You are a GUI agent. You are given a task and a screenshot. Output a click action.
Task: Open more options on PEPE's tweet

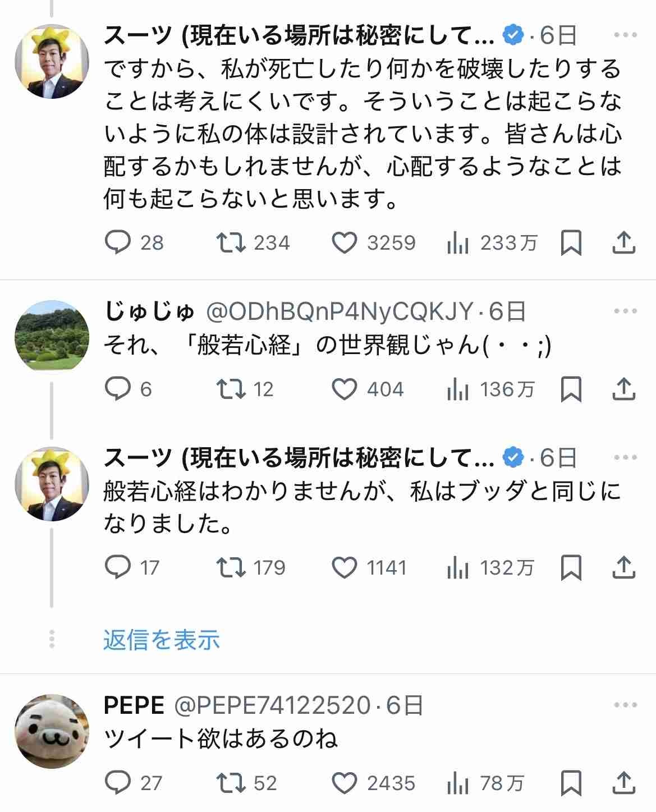tap(625, 705)
